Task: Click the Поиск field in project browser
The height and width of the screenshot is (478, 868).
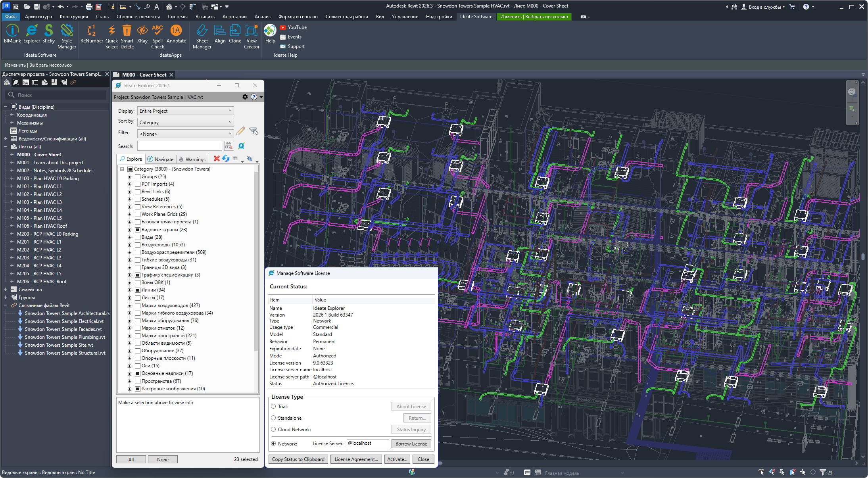Action: coord(56,95)
